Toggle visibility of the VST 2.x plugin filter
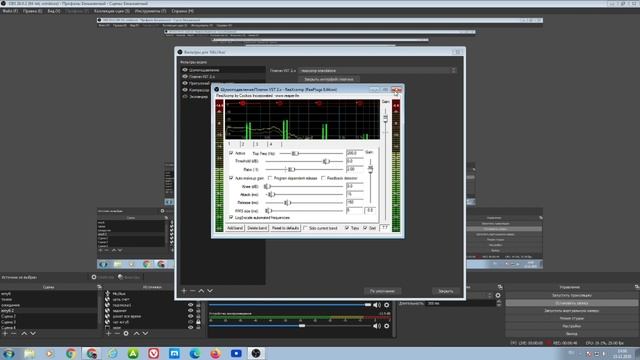 click(x=185, y=76)
